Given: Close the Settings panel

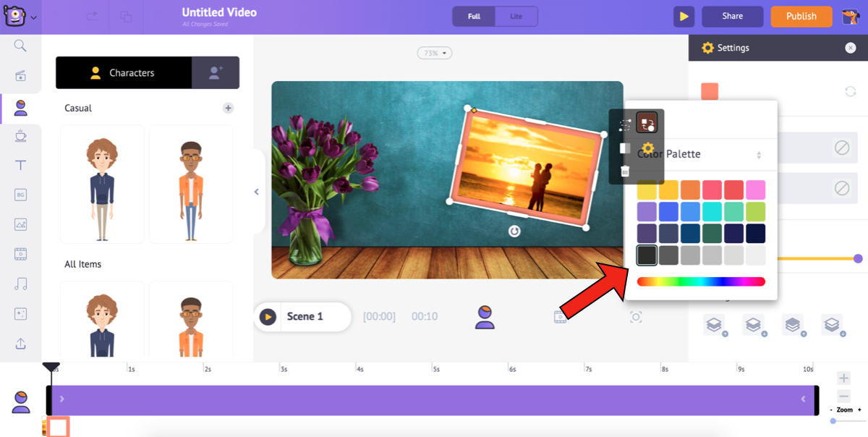Looking at the screenshot, I should [851, 48].
